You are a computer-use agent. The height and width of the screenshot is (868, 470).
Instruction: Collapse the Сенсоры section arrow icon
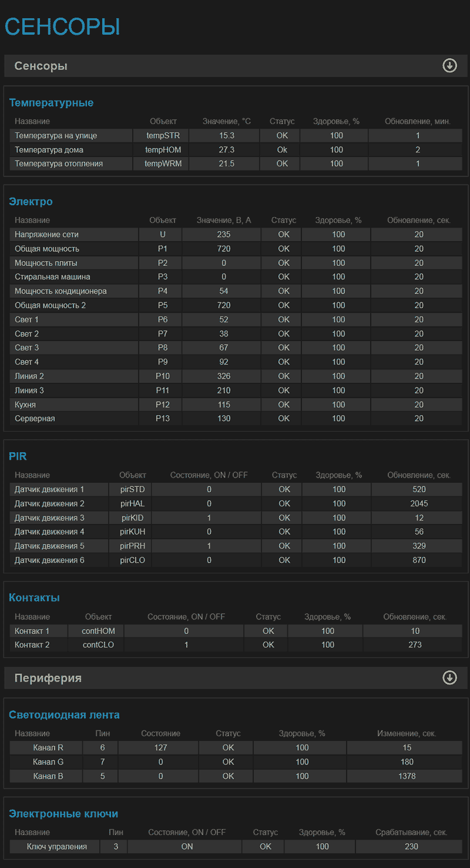click(449, 65)
